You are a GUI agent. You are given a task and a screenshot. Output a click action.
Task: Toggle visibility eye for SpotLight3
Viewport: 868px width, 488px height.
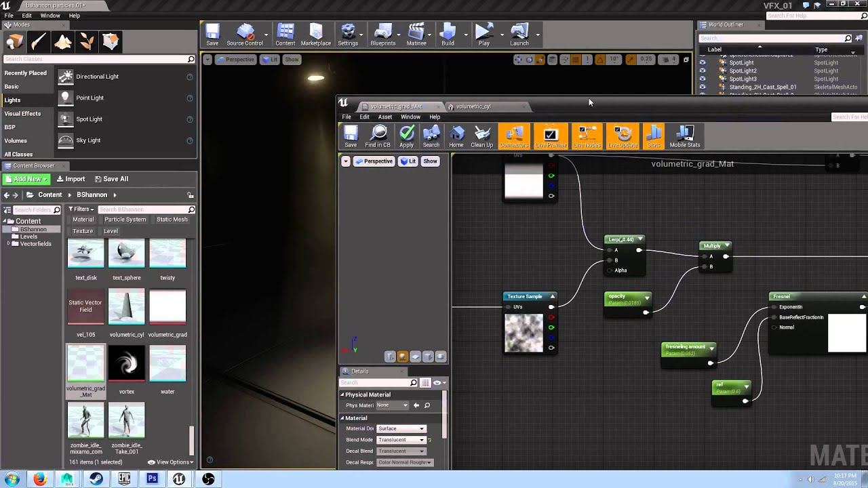[703, 79]
